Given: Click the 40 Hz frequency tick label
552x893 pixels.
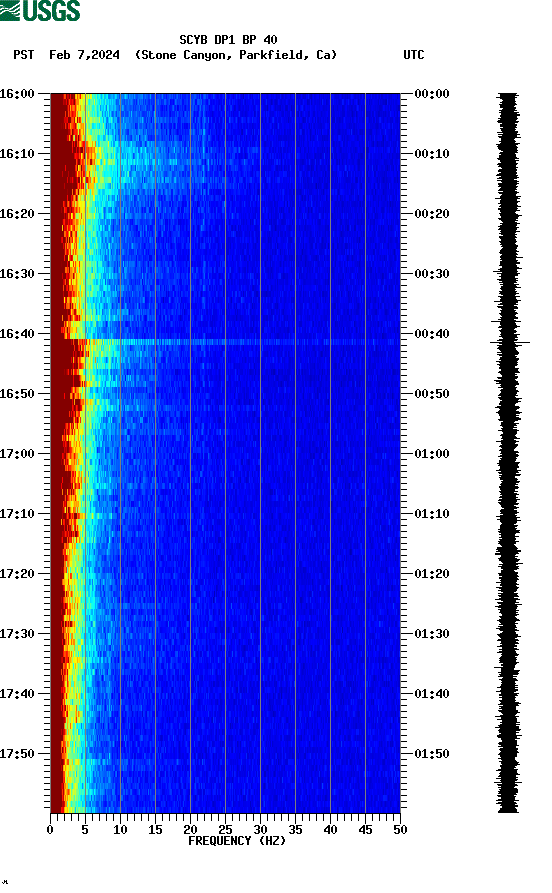Looking at the screenshot, I should [330, 830].
